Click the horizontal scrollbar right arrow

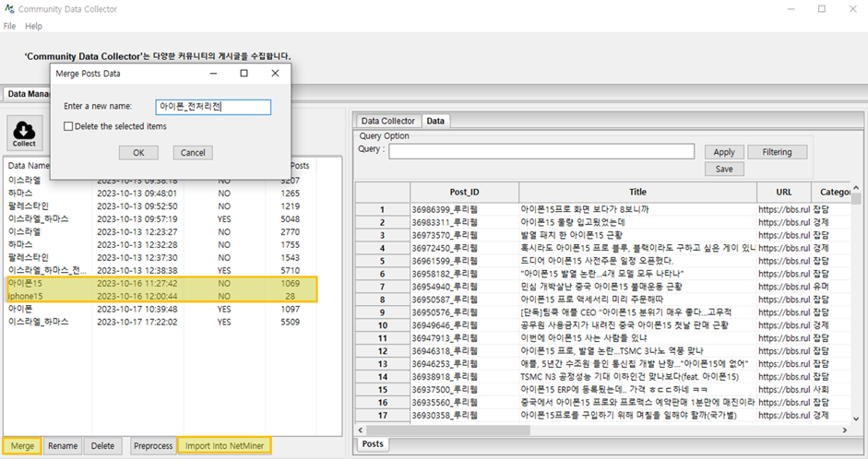(845, 430)
